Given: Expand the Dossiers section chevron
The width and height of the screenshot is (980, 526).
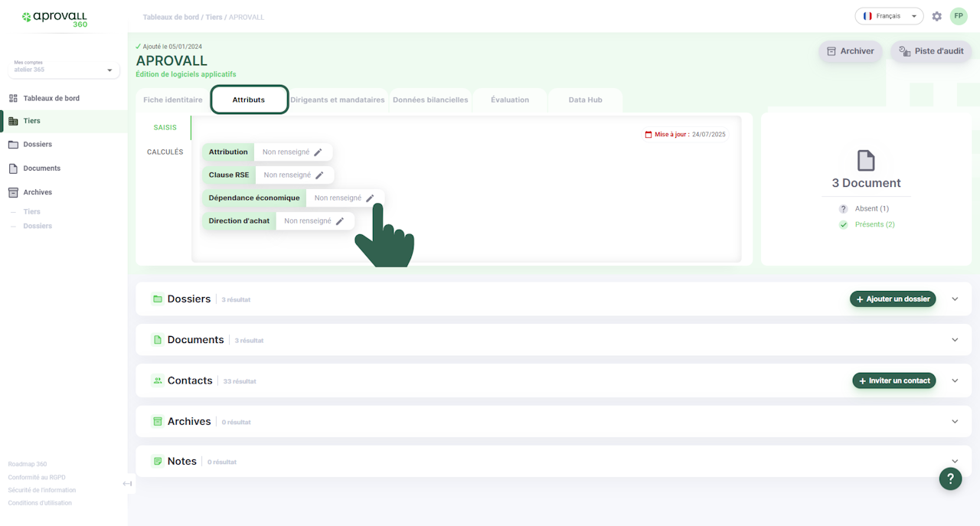Looking at the screenshot, I should [955, 299].
